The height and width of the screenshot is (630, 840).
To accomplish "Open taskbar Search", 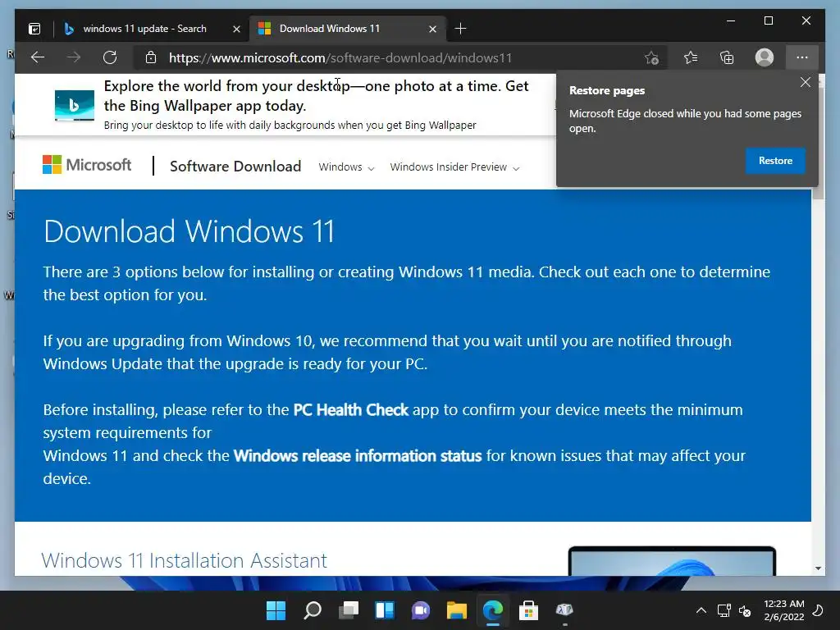I will click(x=313, y=610).
